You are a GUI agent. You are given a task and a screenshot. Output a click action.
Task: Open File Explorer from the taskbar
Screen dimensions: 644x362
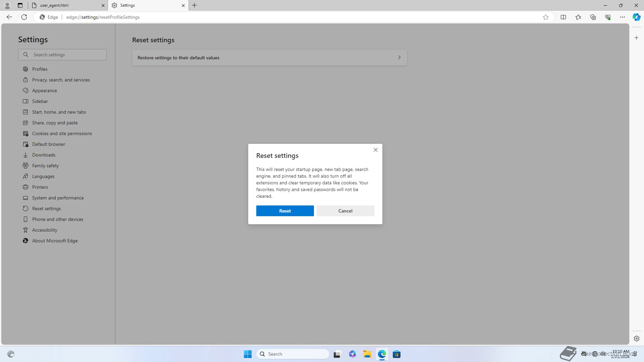pos(367,354)
